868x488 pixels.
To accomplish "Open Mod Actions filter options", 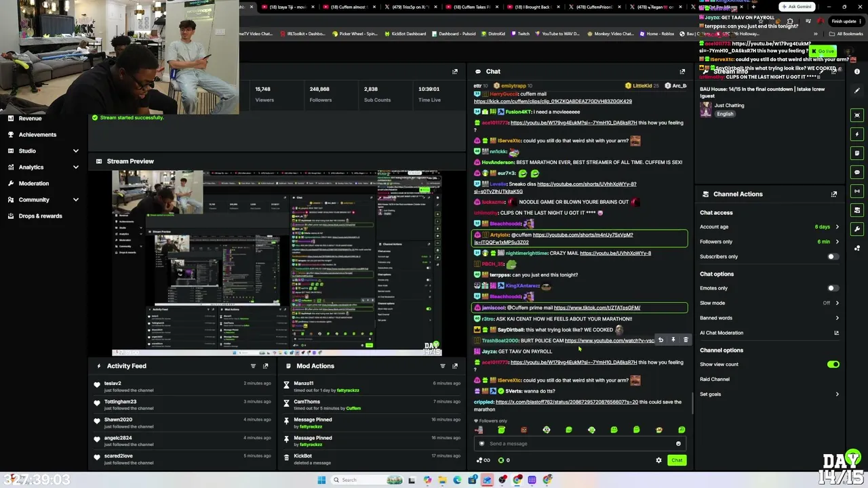I will tap(443, 366).
